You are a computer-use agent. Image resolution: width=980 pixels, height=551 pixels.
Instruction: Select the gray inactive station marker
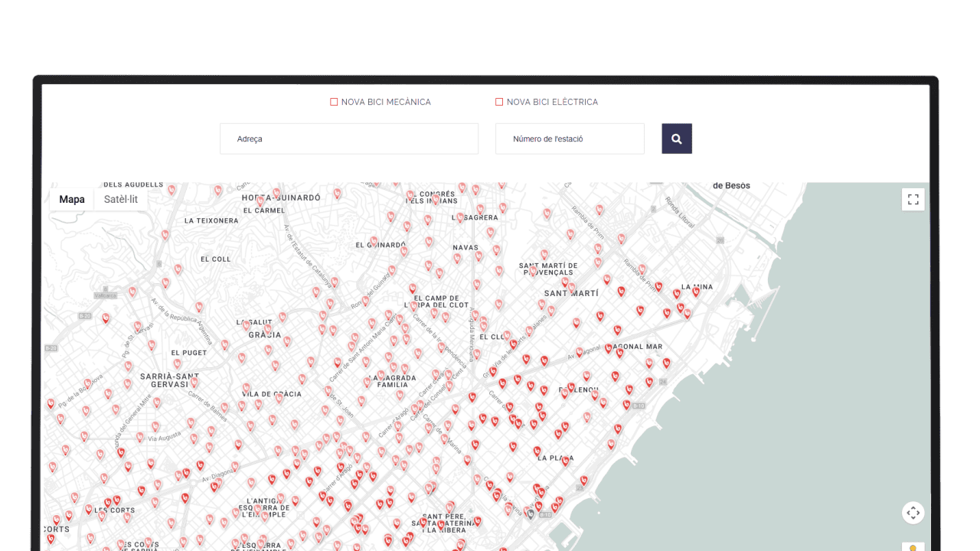click(x=530, y=514)
